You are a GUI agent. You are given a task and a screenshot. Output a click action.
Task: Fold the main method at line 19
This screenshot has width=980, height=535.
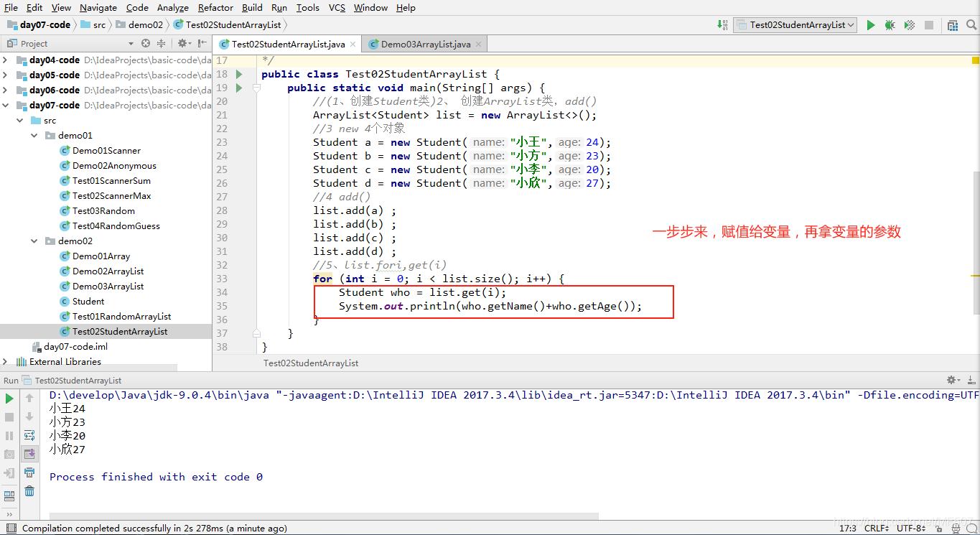pyautogui.click(x=256, y=88)
